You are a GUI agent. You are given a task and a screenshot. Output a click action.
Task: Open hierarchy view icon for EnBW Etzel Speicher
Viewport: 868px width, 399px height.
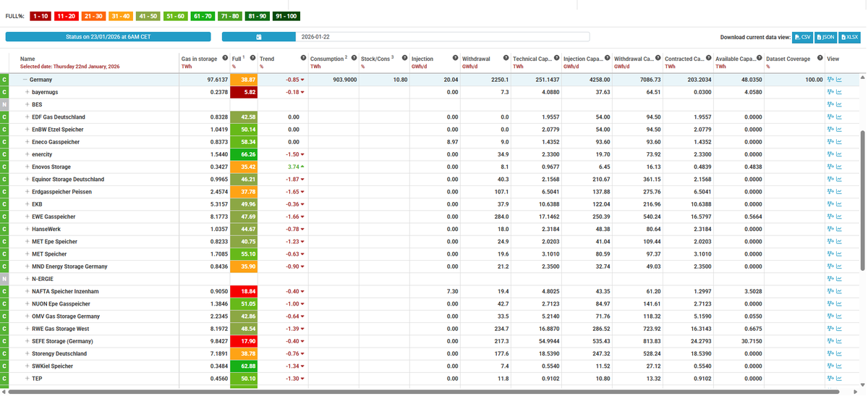pyautogui.click(x=830, y=129)
